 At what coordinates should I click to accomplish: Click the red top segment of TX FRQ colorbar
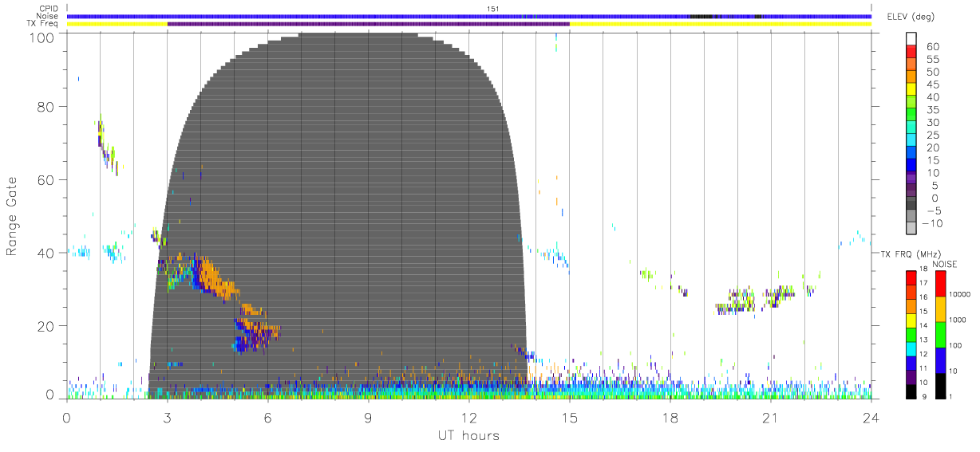click(x=911, y=277)
